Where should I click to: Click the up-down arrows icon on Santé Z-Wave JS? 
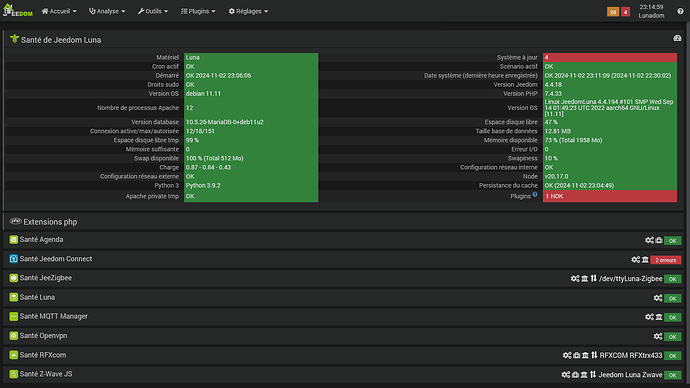tap(593, 374)
